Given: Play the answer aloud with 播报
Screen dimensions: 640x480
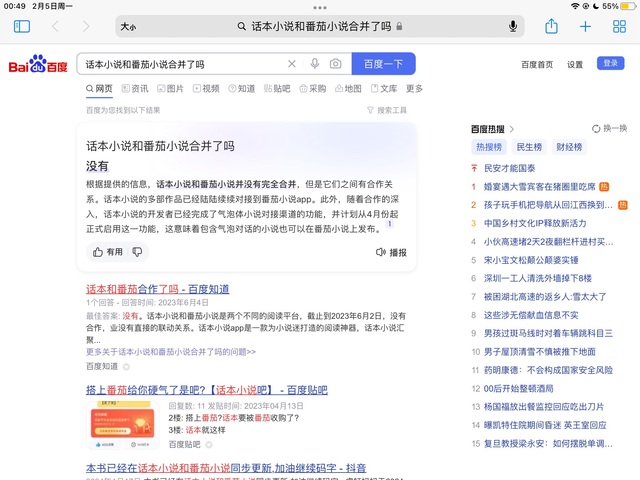Looking at the screenshot, I should (391, 252).
